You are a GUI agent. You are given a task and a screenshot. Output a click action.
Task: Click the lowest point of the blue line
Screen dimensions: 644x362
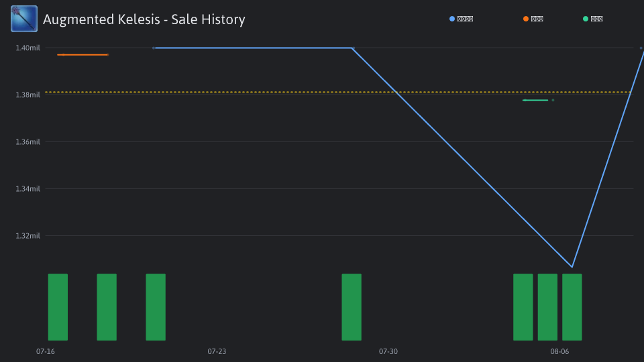(x=572, y=267)
